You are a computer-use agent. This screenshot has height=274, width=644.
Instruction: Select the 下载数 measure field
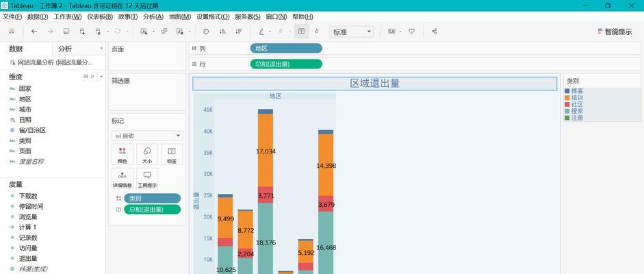click(x=28, y=196)
